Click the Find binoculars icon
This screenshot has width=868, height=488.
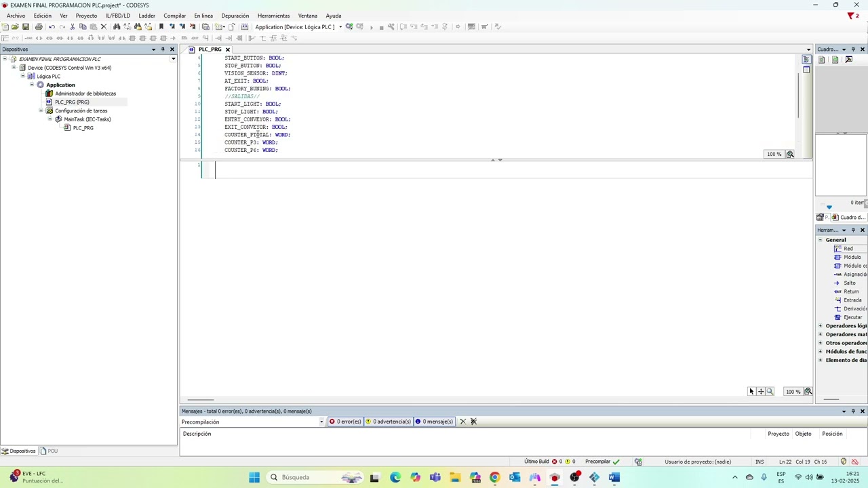click(x=117, y=27)
